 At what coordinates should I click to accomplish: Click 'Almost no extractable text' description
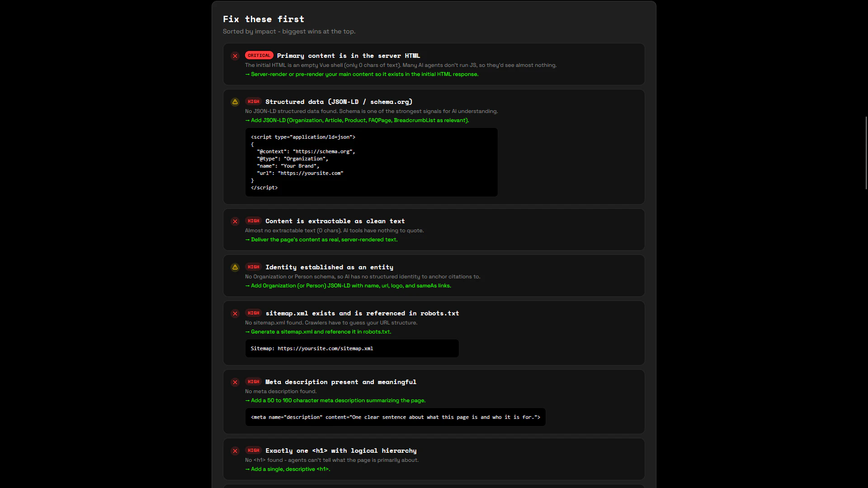[x=335, y=231]
